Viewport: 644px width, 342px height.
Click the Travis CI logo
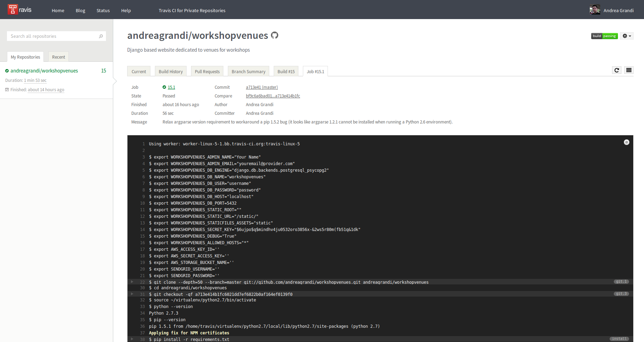point(20,10)
